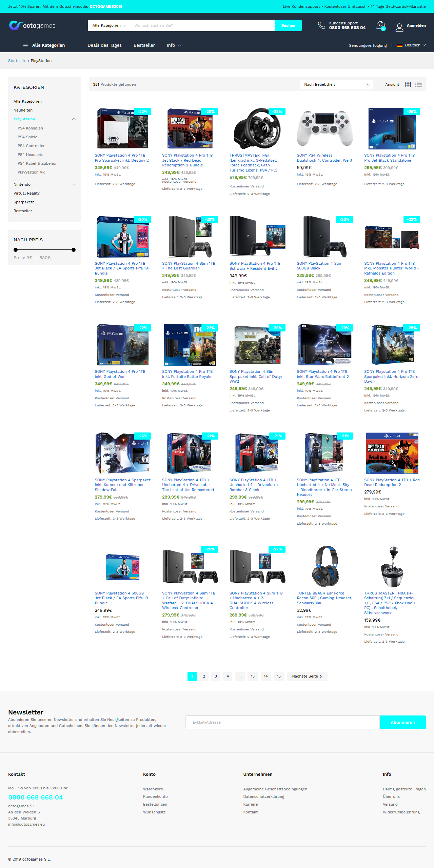This screenshot has width=434, height=868.
Task: Click Startseite breadcrumb
Action: 17,61
